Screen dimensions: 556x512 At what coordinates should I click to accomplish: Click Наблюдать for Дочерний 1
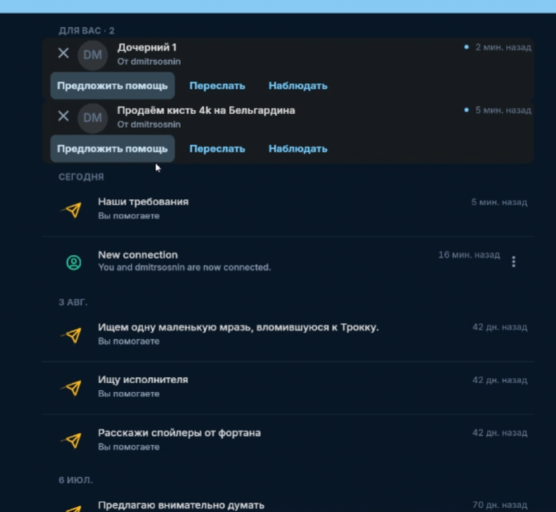[298, 86]
